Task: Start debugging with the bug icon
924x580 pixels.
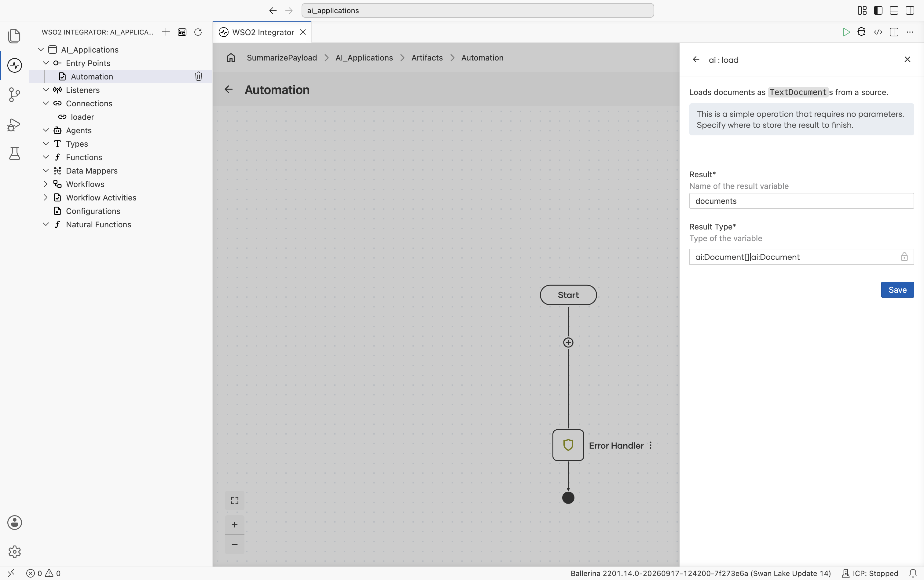Action: click(x=861, y=32)
